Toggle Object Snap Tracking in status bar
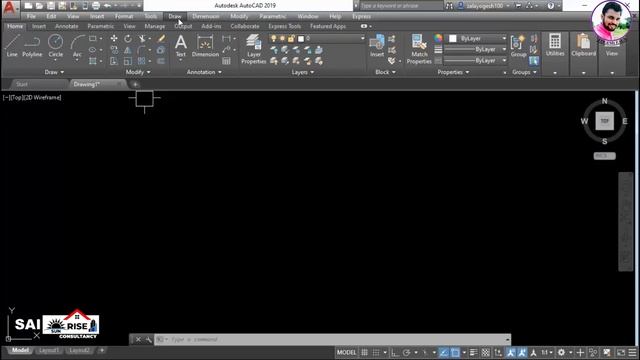 click(444, 352)
